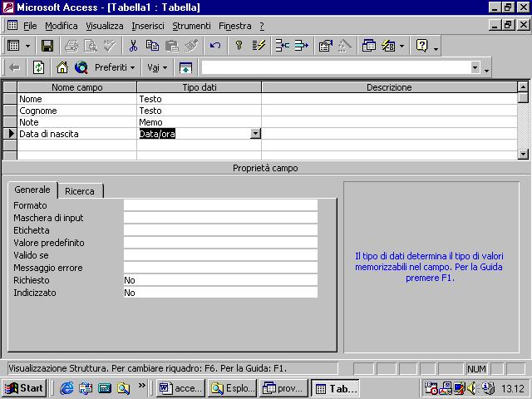
Task: Click the Copy icon
Action: (152, 46)
